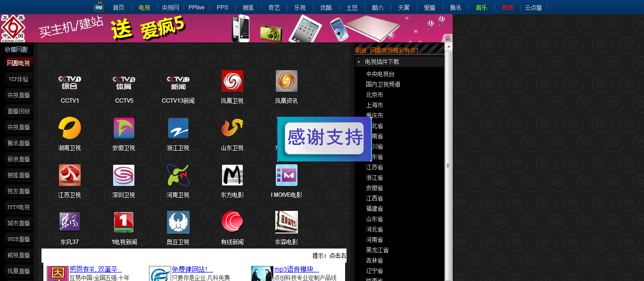Open the 东方电影 channel icon

[232, 175]
